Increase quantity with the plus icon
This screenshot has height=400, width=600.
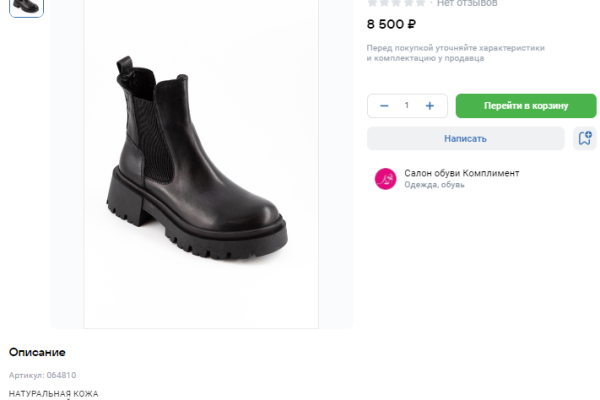pyautogui.click(x=430, y=106)
